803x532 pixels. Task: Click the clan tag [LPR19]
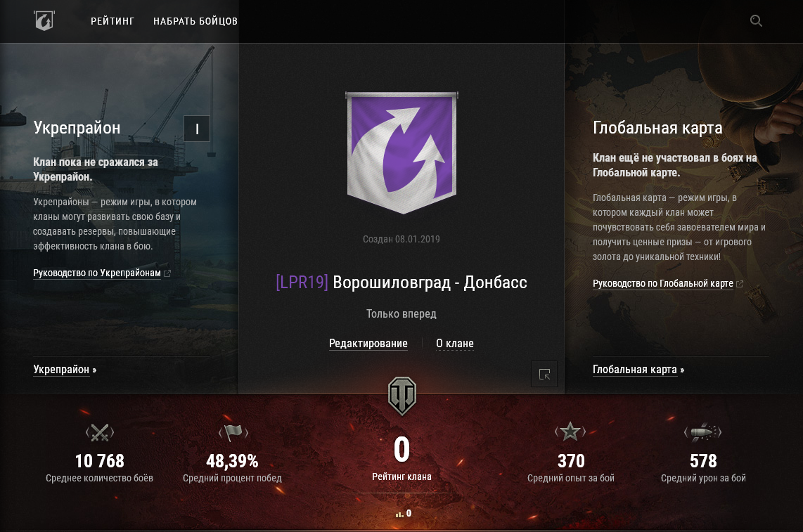[x=302, y=282]
